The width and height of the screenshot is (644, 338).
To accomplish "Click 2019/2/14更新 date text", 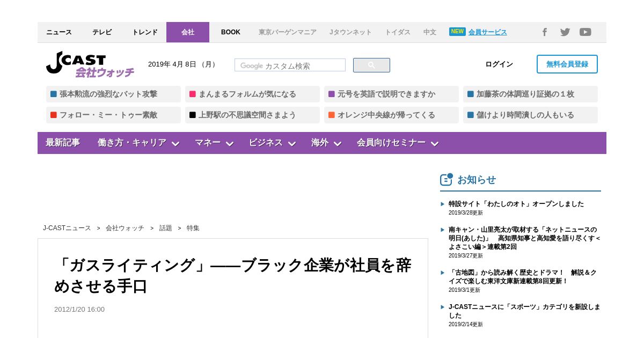I will tap(466, 325).
